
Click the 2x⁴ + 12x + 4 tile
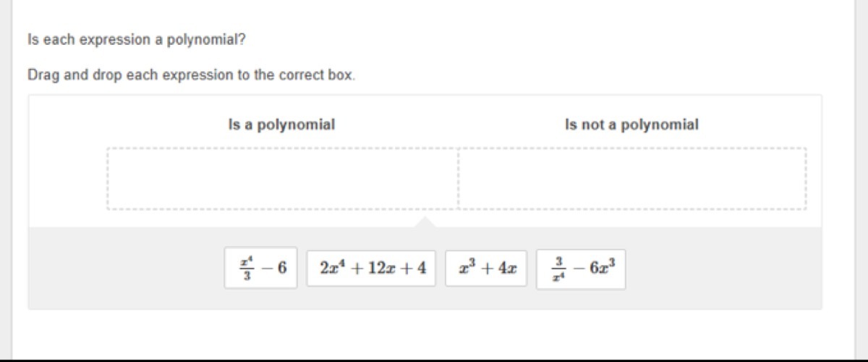(x=372, y=269)
